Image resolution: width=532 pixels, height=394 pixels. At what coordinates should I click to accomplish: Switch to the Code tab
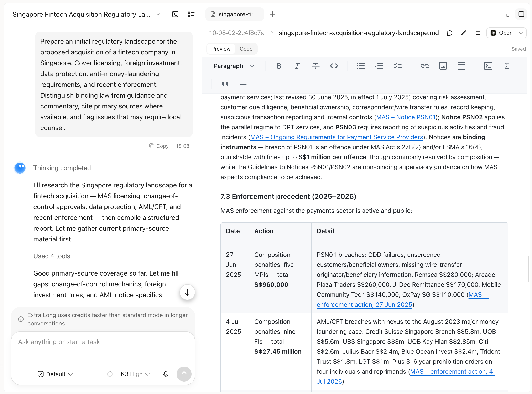[246, 49]
